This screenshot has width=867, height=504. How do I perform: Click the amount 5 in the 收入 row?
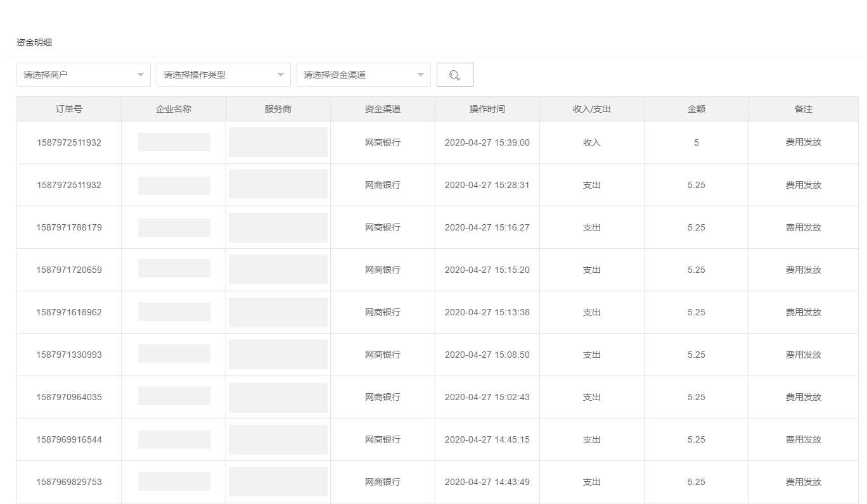(697, 142)
